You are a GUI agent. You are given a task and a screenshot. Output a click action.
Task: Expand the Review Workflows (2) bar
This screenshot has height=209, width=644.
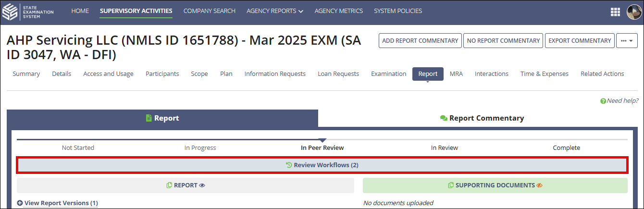(x=322, y=165)
